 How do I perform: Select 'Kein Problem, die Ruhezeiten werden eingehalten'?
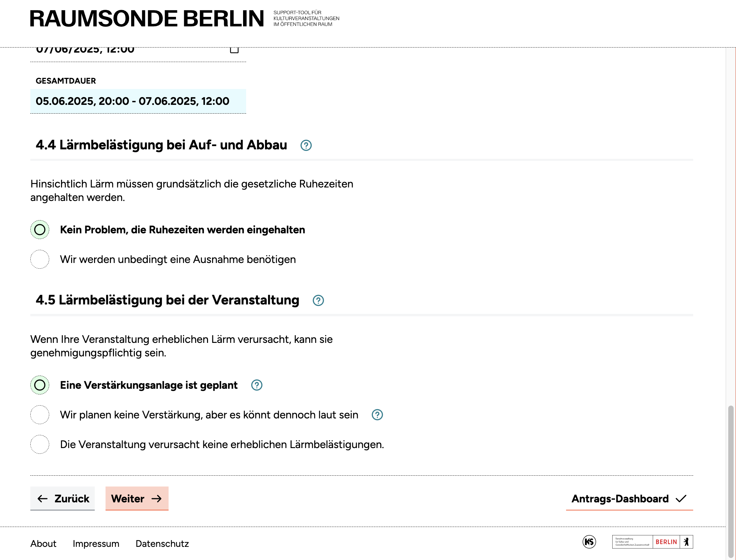40,230
